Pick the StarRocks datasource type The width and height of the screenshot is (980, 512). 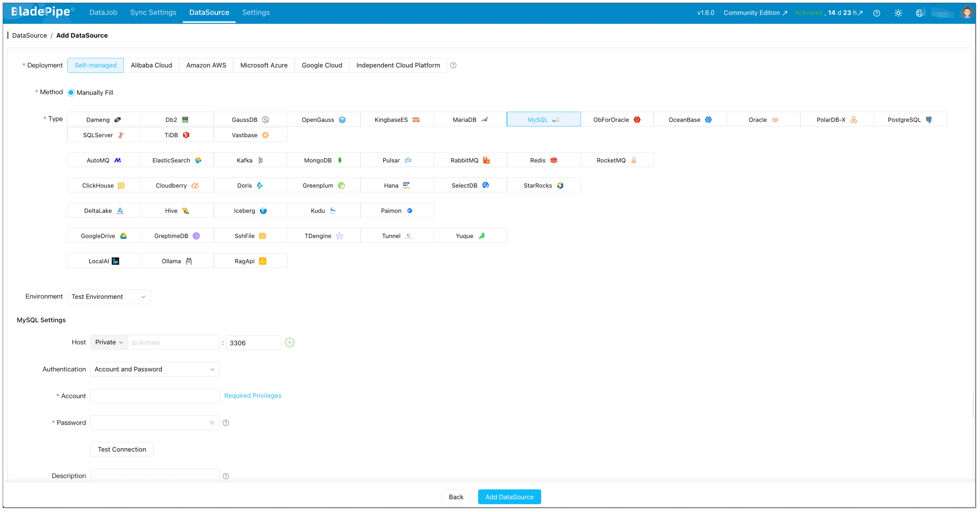pos(543,185)
